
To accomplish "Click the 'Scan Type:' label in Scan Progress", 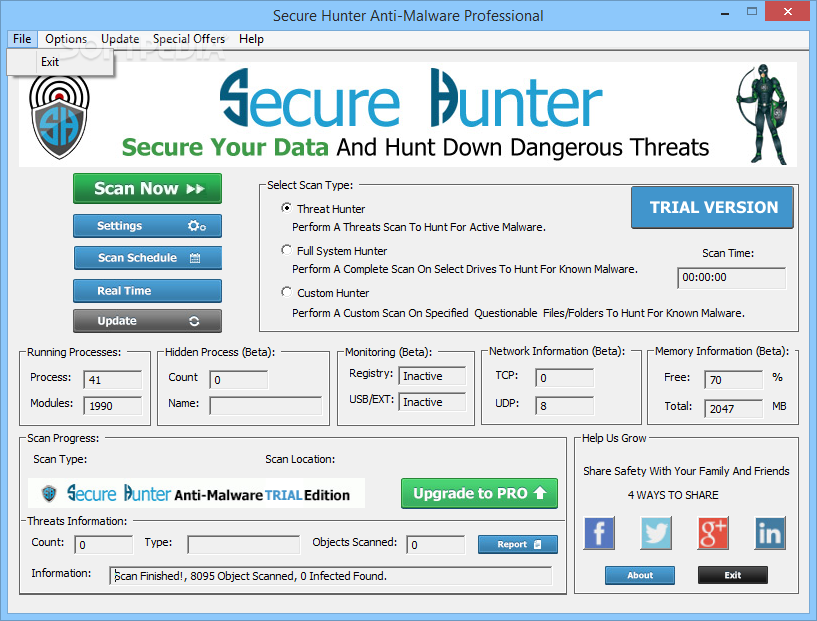I will point(60,459).
